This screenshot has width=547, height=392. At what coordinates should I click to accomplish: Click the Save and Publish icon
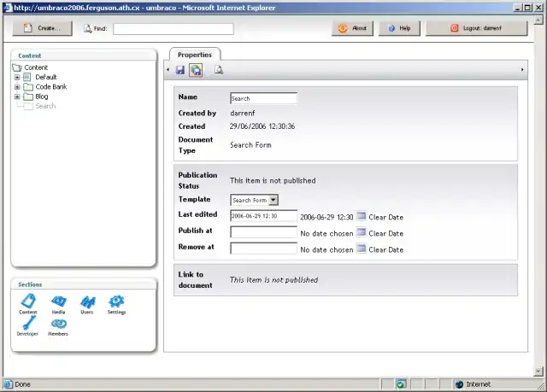196,70
